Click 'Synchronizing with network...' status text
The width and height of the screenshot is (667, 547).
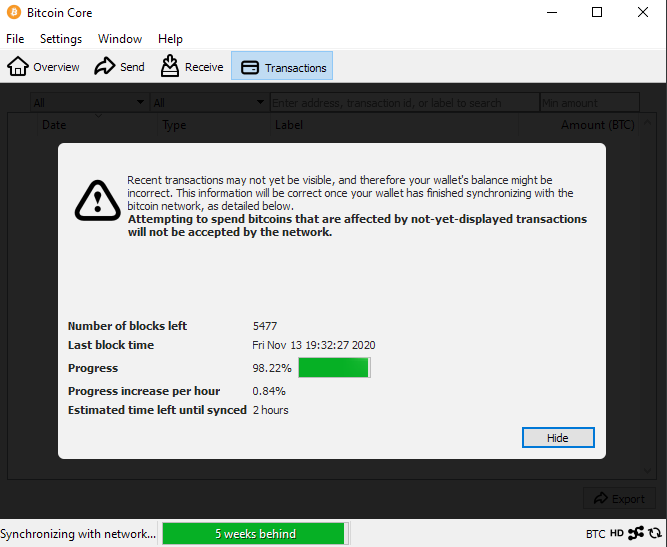[78, 534]
